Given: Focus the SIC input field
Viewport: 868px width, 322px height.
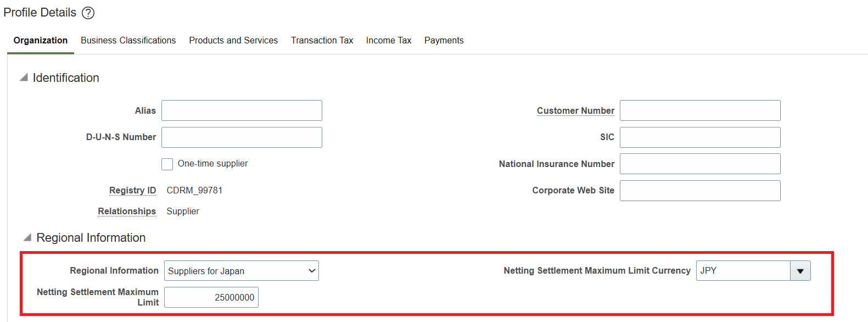Looking at the screenshot, I should [x=700, y=137].
